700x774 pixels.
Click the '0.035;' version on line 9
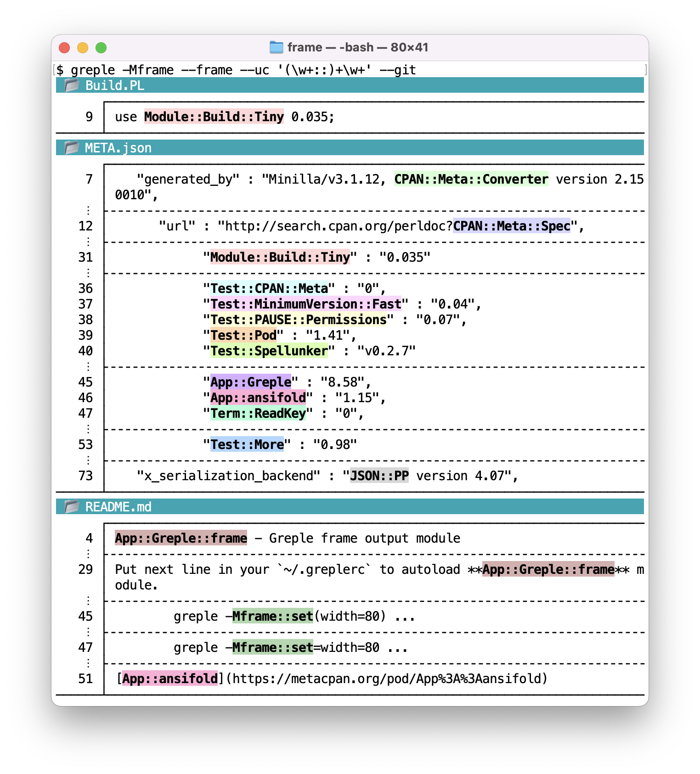[x=313, y=117]
